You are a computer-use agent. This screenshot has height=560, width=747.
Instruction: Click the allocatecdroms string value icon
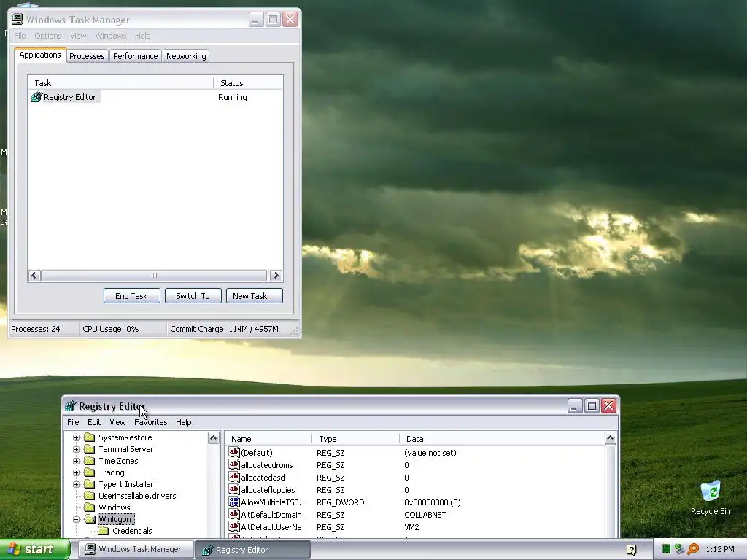click(234, 464)
